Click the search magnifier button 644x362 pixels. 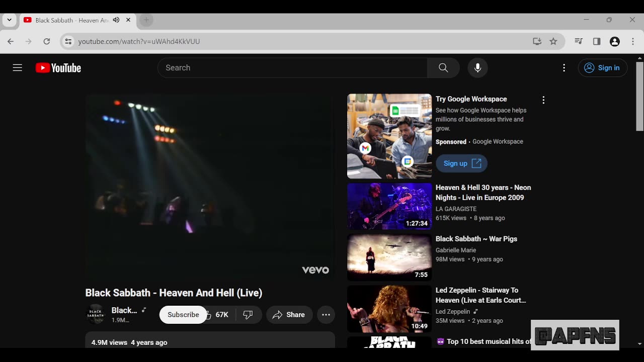tap(443, 68)
